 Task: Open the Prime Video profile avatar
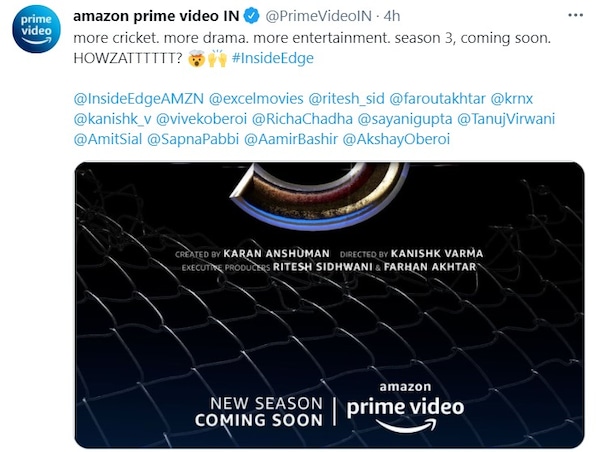pyautogui.click(x=36, y=29)
